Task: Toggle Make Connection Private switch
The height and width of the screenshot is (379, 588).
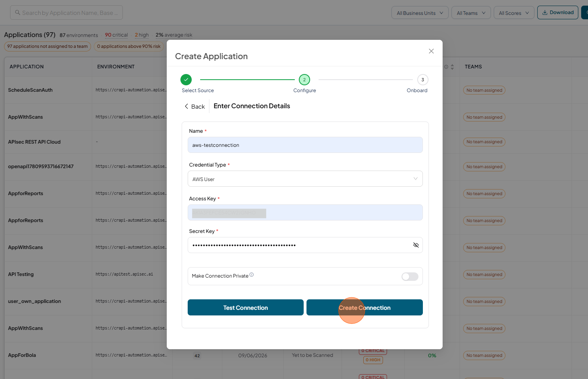Action: click(410, 276)
